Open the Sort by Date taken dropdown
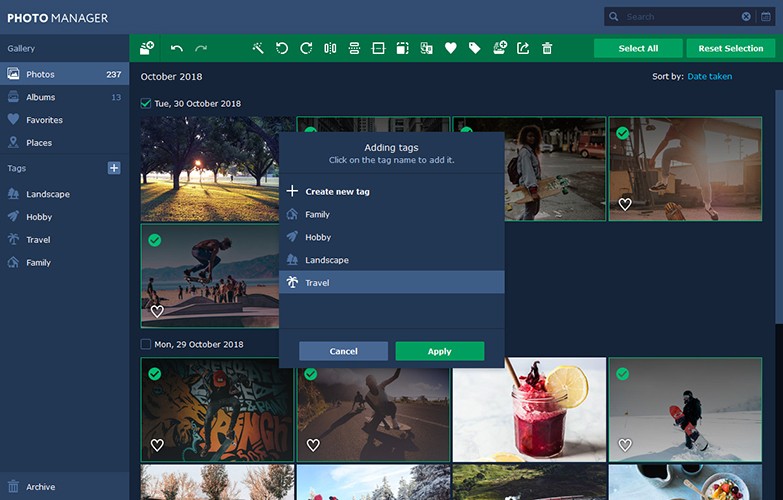 [x=709, y=76]
